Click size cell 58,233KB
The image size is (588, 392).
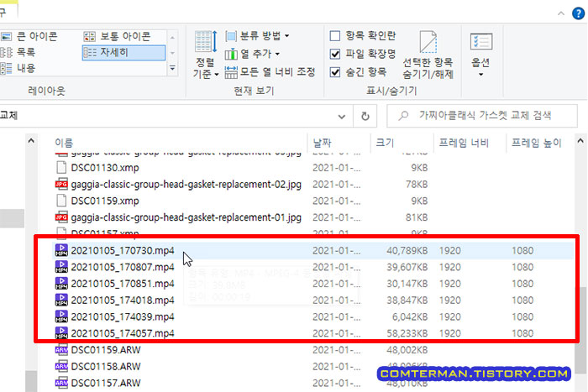(407, 333)
